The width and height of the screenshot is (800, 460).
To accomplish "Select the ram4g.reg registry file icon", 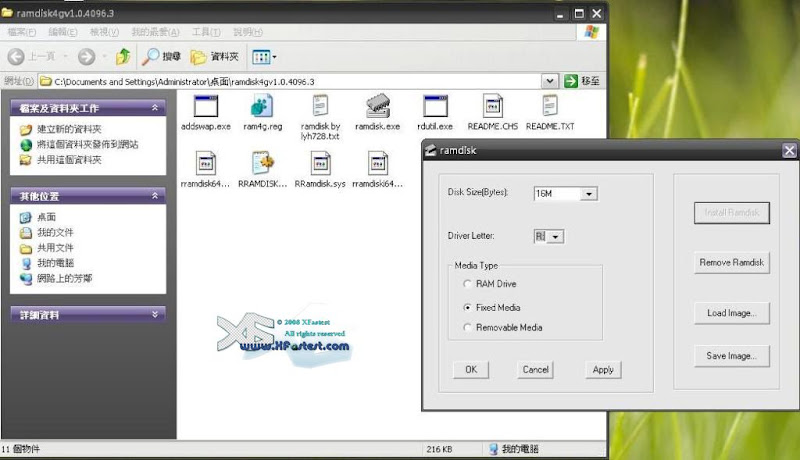I will click(262, 107).
